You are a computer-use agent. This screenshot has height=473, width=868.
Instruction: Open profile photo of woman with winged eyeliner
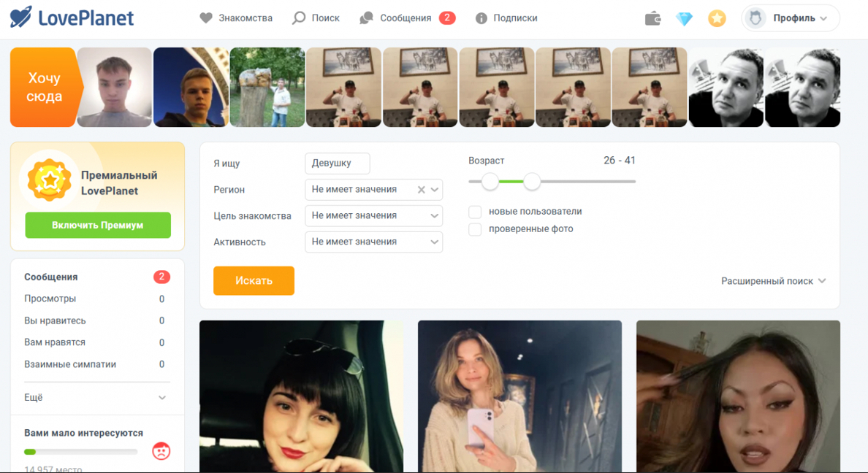pyautogui.click(x=738, y=396)
